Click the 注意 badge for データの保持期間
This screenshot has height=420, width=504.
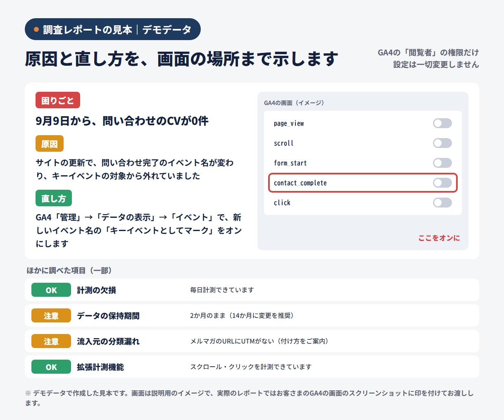coord(51,315)
